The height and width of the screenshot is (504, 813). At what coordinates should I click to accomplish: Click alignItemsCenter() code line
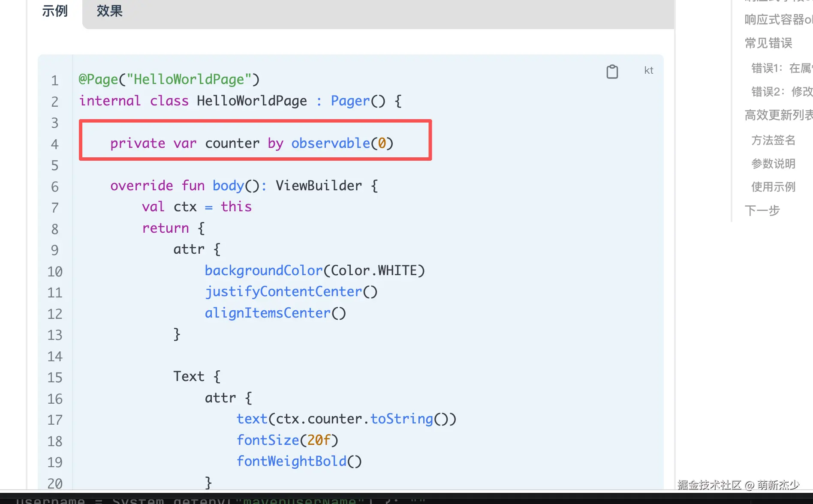(275, 313)
